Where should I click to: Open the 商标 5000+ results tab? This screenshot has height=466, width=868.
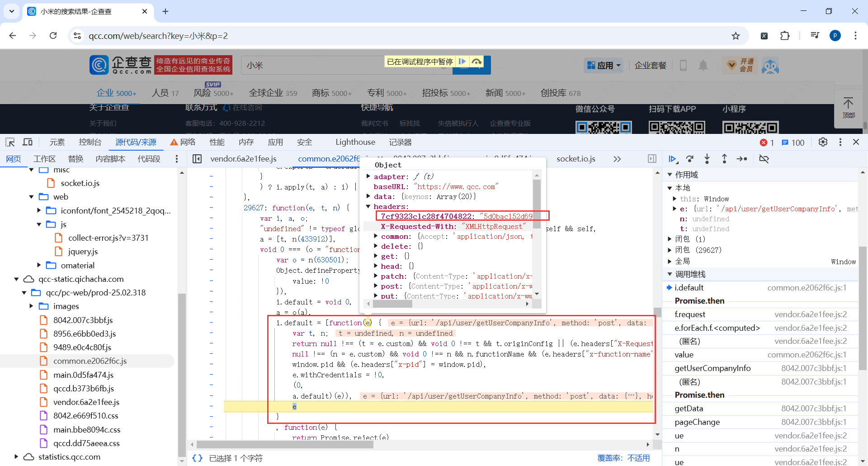332,93
